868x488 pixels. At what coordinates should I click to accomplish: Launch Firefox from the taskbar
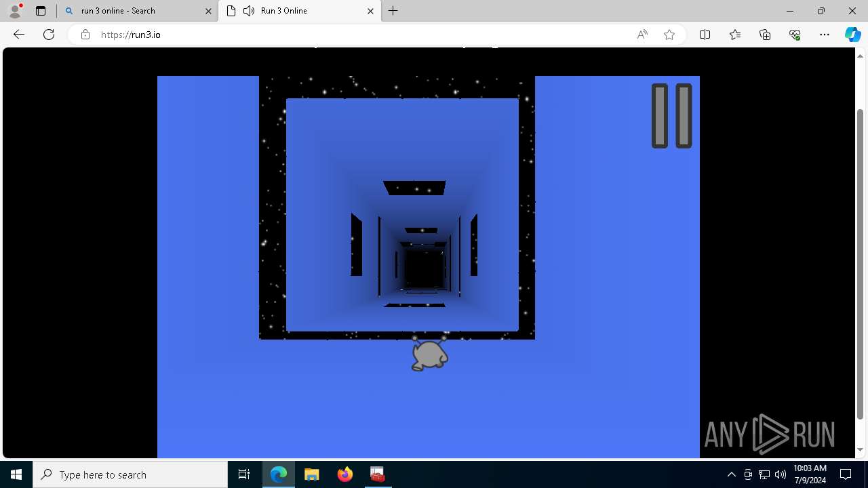[344, 474]
